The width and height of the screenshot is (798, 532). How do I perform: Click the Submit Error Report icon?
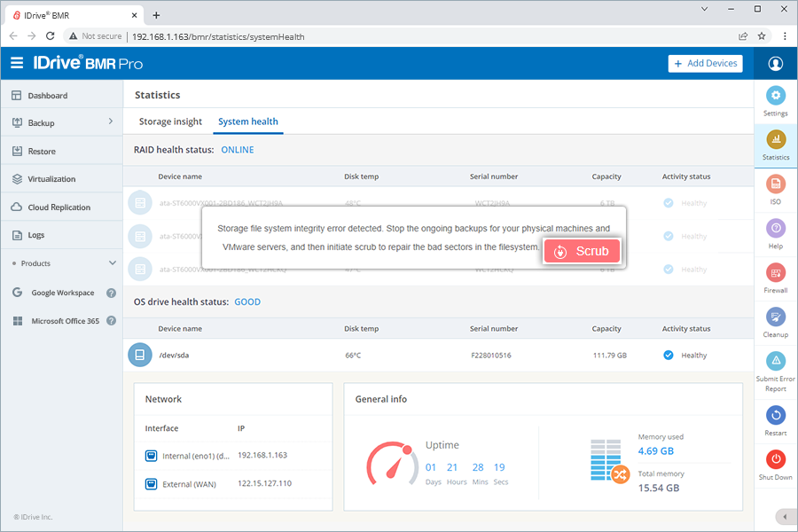point(776,362)
